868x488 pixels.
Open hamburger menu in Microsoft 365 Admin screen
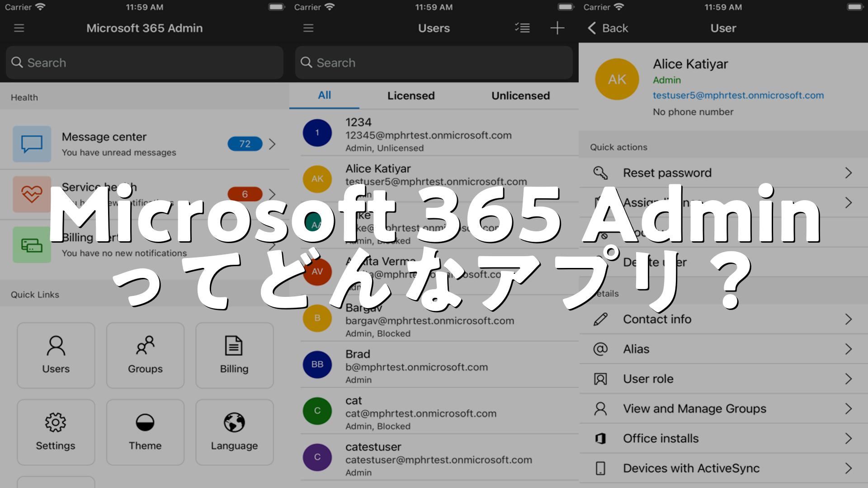click(x=19, y=28)
